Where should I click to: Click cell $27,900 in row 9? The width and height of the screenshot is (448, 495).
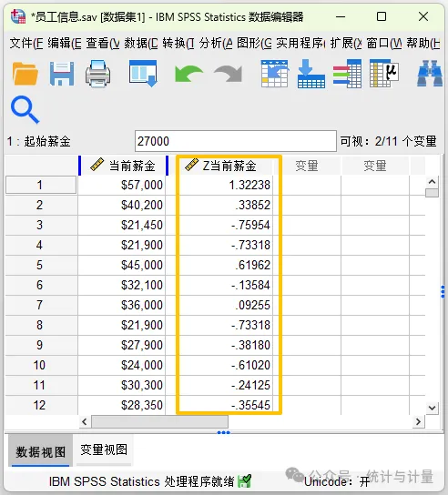pos(122,345)
